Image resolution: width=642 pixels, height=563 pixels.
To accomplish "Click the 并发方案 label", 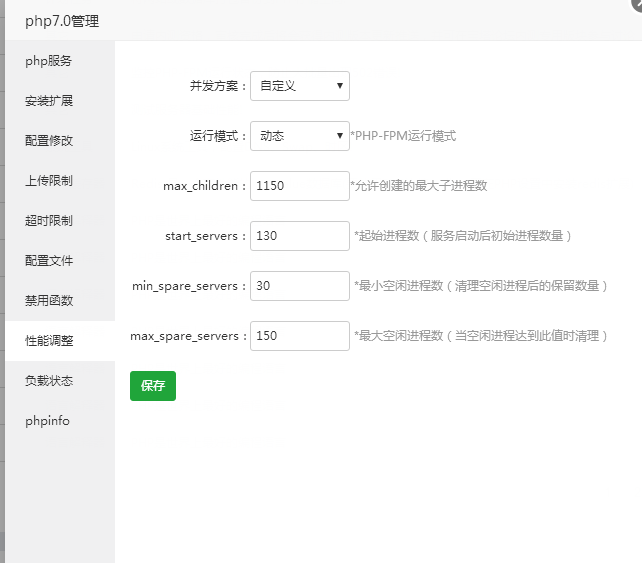I will [217, 86].
